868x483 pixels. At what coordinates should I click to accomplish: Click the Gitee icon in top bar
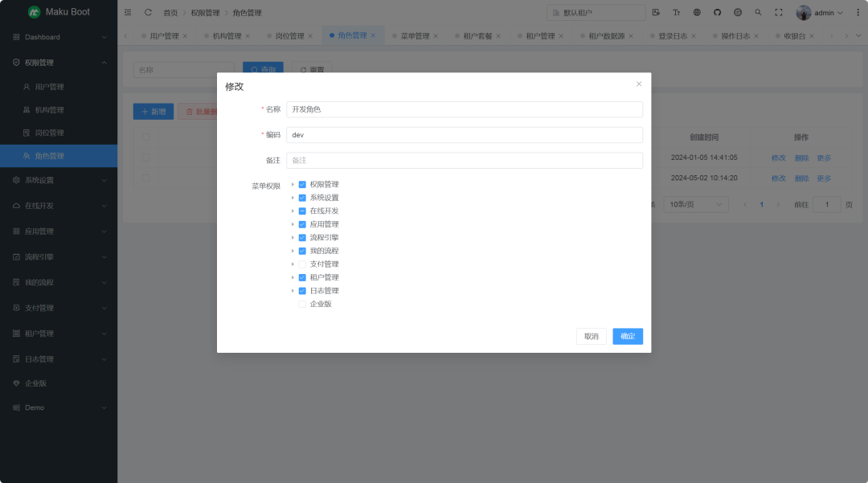(x=738, y=12)
